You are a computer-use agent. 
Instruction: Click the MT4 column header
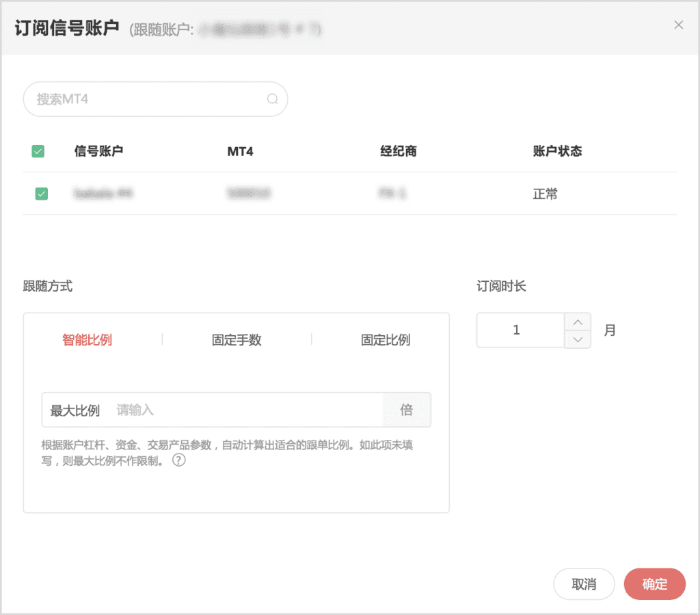coord(240,151)
